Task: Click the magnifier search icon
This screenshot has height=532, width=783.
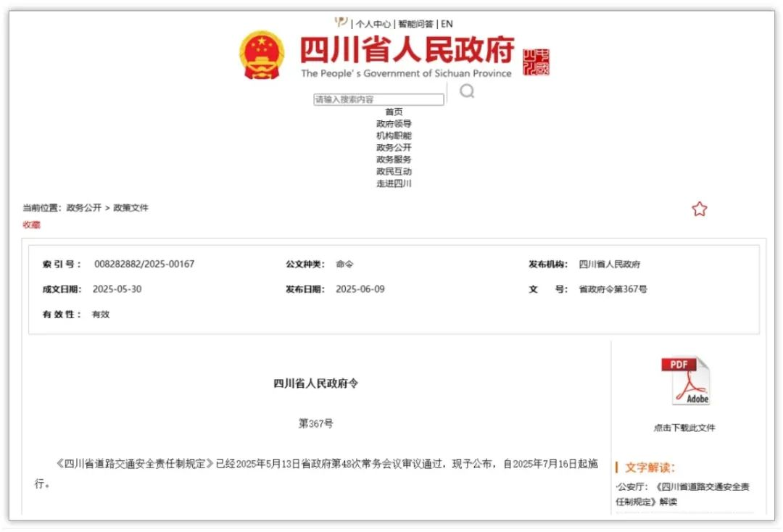Action: coord(467,91)
